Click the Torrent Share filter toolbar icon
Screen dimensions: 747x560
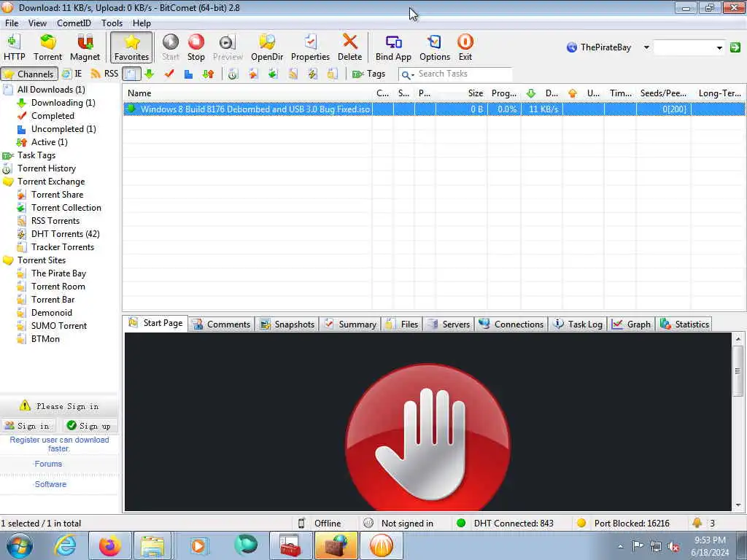(x=253, y=74)
